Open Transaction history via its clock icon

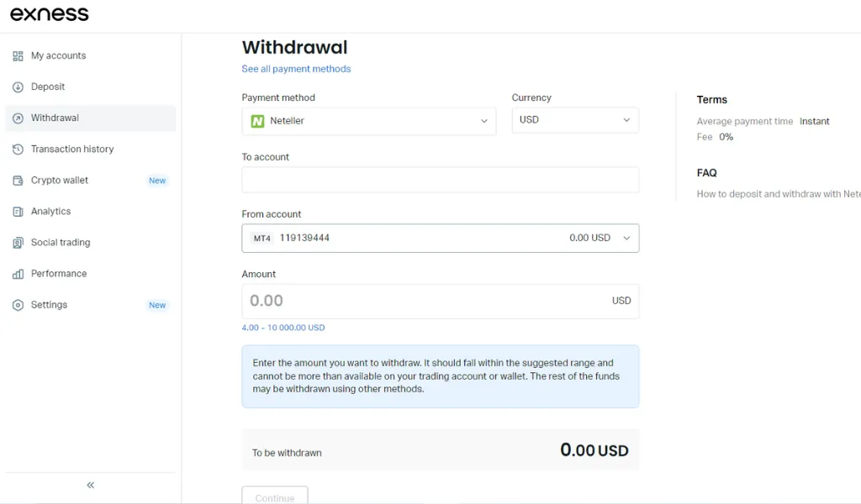[18, 149]
